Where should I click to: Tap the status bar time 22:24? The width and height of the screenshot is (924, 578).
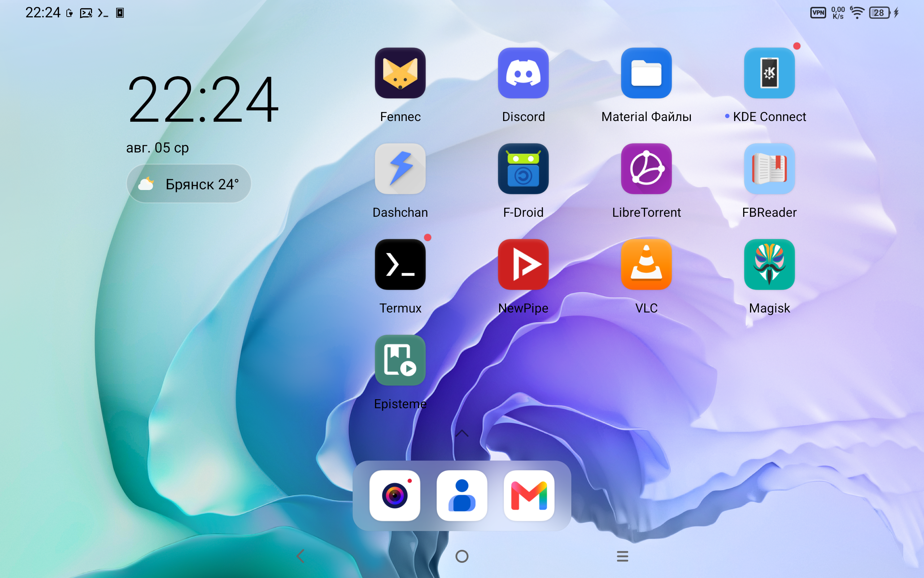point(43,13)
